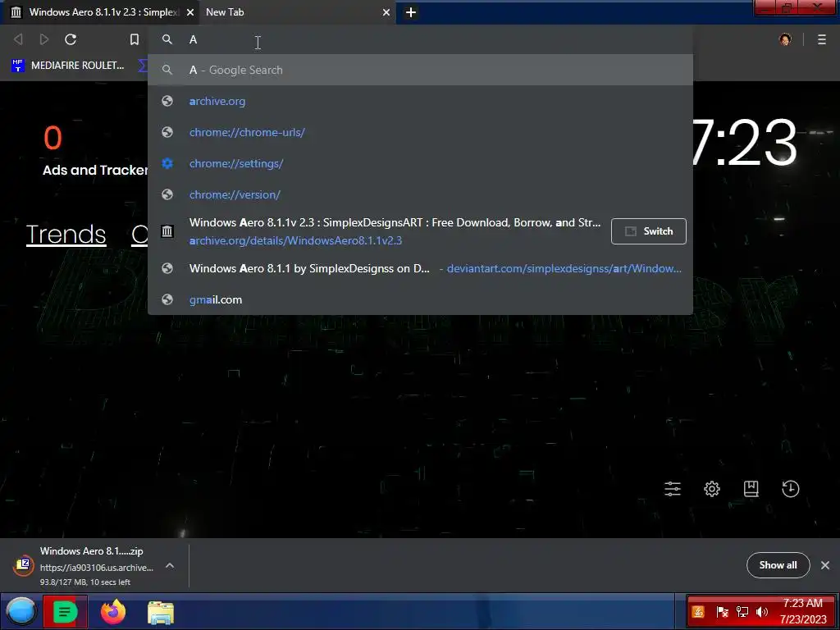Select the gmail.com suggestion
Image resolution: width=840 pixels, height=630 pixels.
[420, 299]
